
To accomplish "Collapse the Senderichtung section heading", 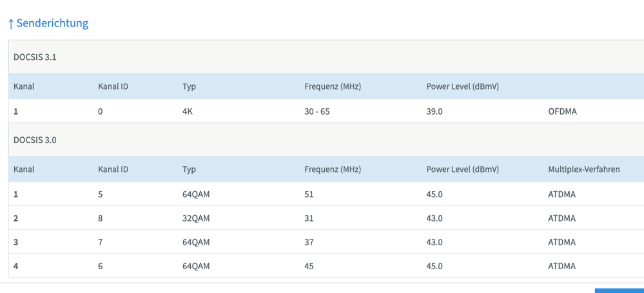I will point(52,24).
